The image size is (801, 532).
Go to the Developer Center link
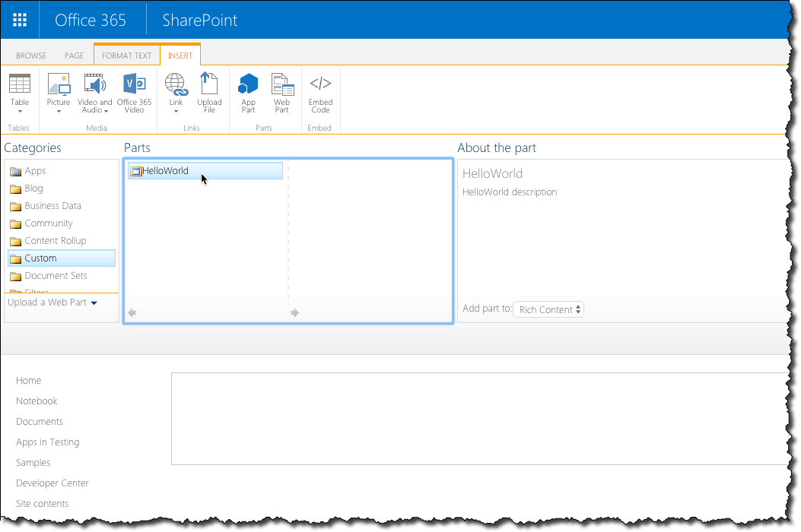coord(52,483)
